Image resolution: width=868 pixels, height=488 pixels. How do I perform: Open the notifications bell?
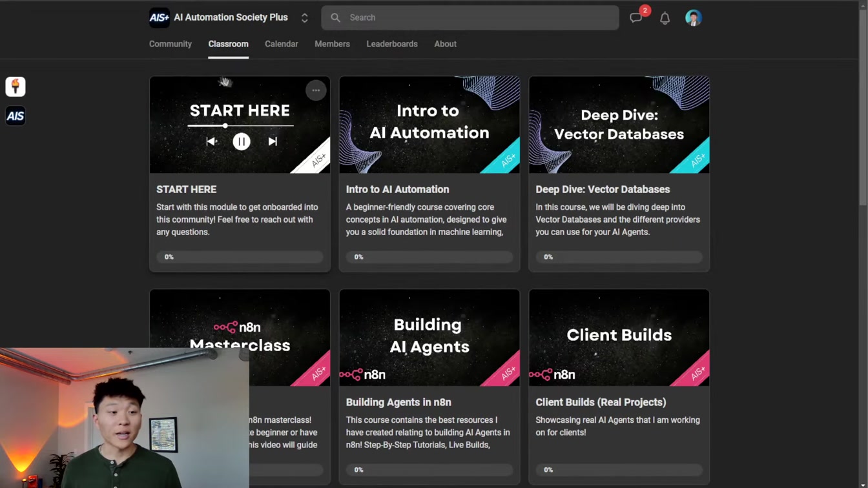pos(665,18)
